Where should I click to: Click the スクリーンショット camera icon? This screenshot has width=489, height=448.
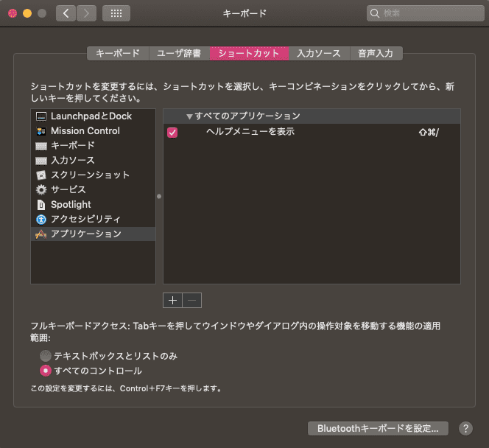41,175
